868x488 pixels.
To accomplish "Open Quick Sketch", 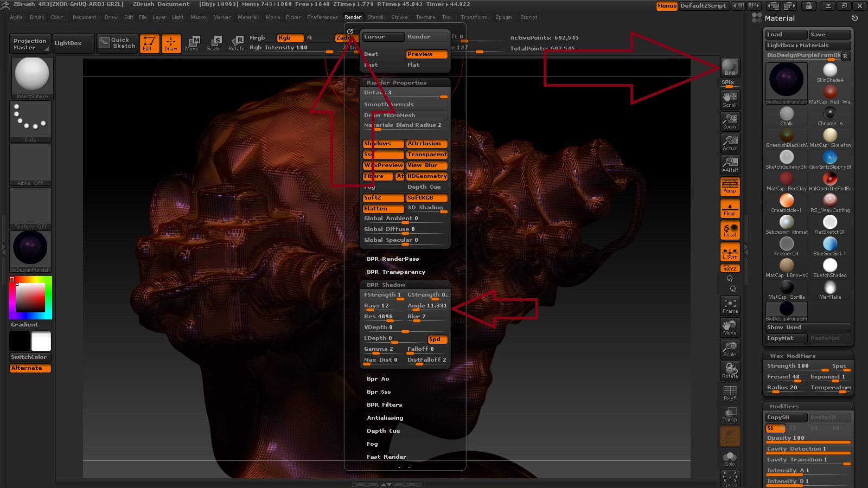I will (118, 43).
